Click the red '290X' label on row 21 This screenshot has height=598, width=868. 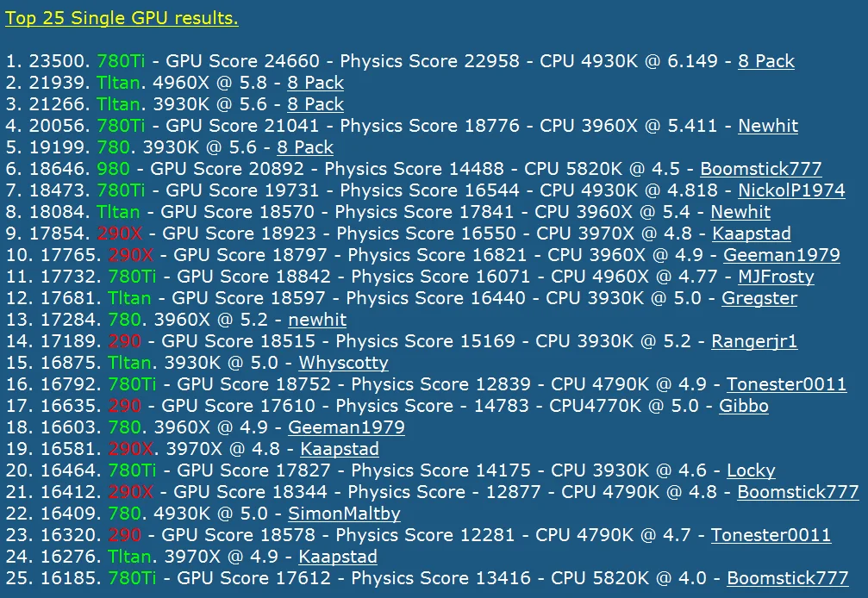pos(131,492)
